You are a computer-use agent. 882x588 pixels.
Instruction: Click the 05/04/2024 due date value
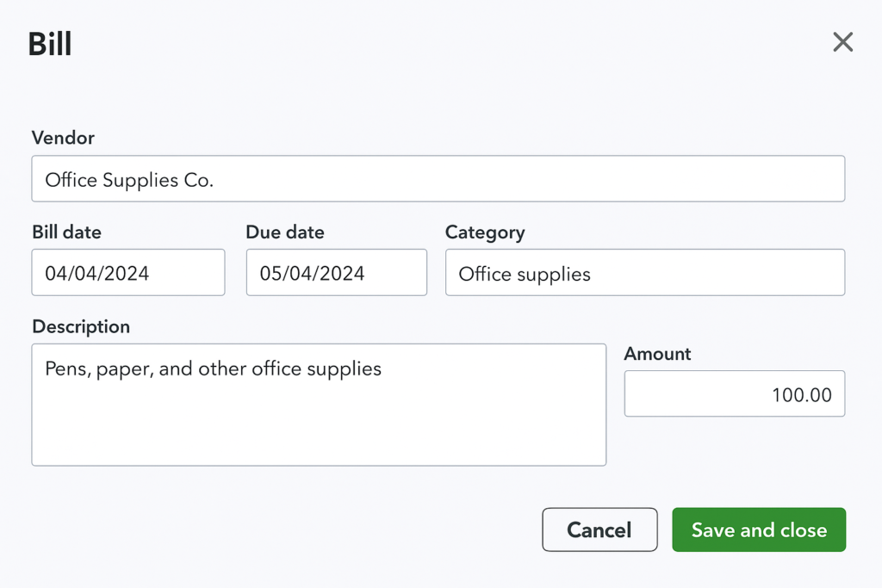pos(312,274)
